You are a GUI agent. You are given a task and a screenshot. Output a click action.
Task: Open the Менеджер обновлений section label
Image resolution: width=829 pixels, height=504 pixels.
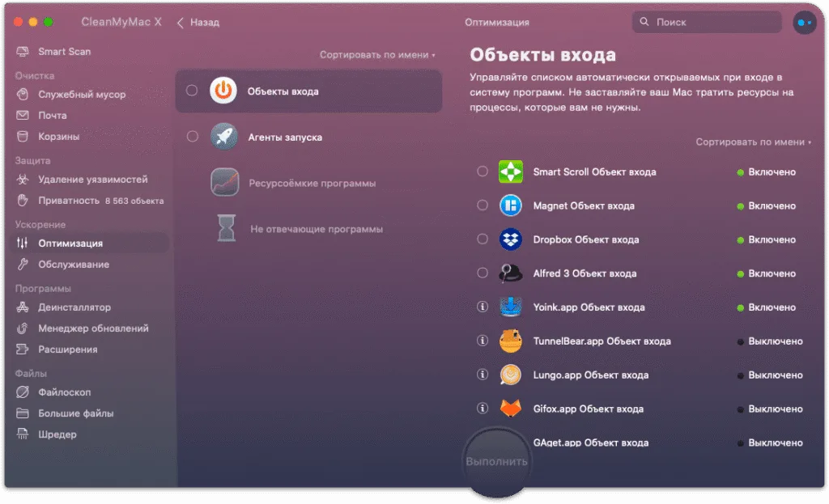93,328
